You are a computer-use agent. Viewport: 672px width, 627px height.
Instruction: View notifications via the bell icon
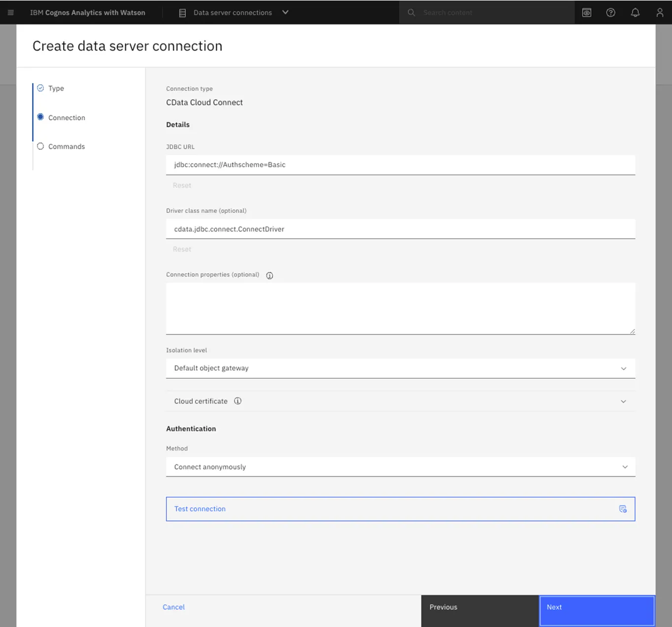click(x=635, y=12)
